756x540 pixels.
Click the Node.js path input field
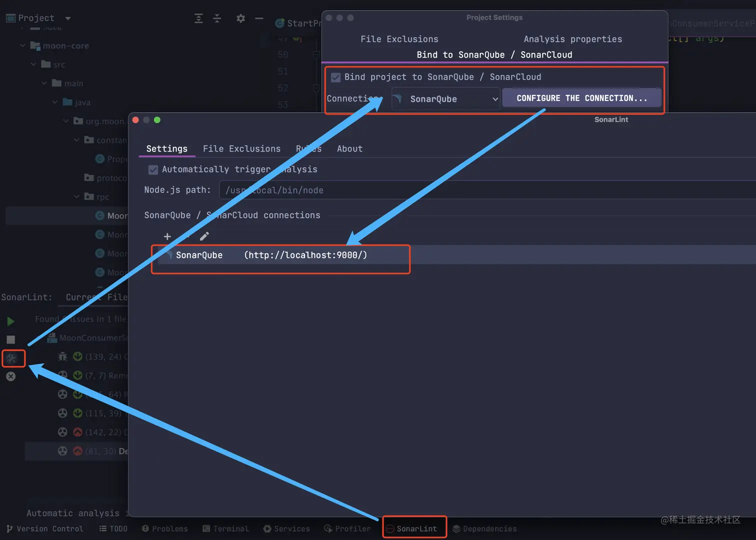point(487,190)
